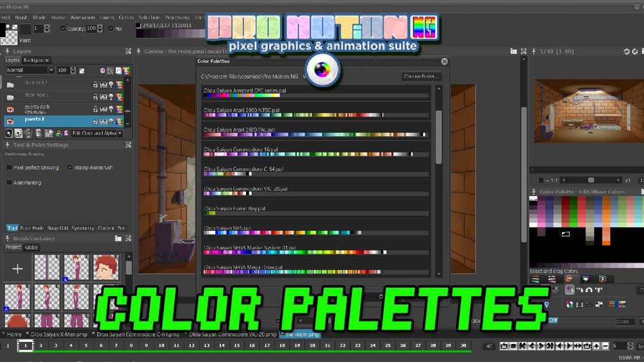Click the Choose Folder button
644x362 pixels.
422,76
